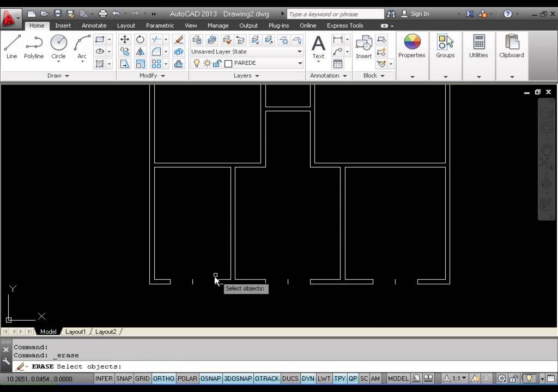Expand the Annotation panel
The width and height of the screenshot is (558, 392).
tap(328, 76)
